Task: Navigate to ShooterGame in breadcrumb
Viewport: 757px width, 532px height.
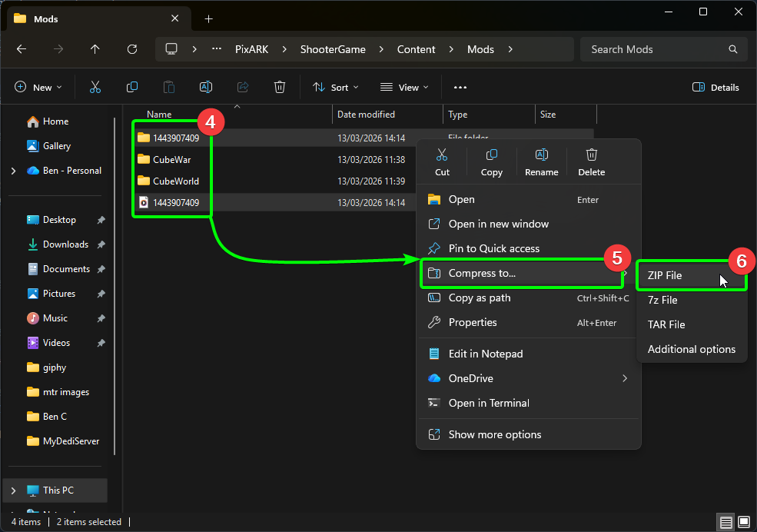Action: click(x=334, y=49)
